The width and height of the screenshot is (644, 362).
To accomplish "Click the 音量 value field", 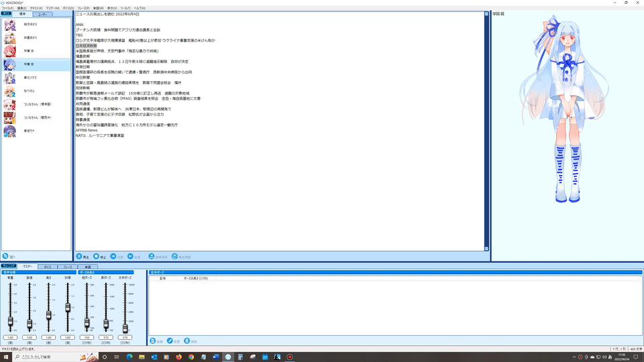I will click(10, 337).
